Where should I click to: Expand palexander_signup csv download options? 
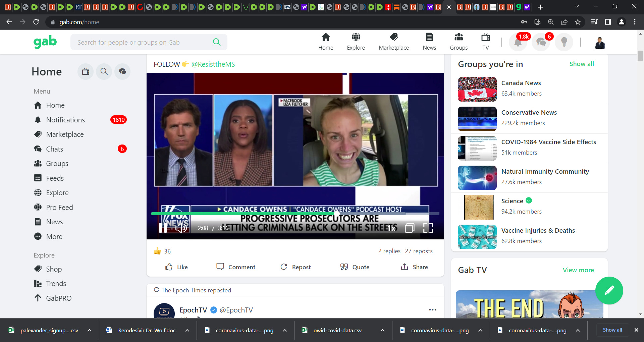point(90,330)
